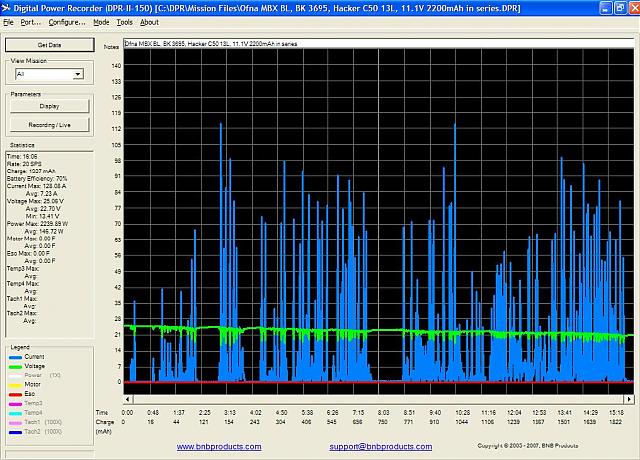Click the dark blue Tach2 legend swatch

14,431
